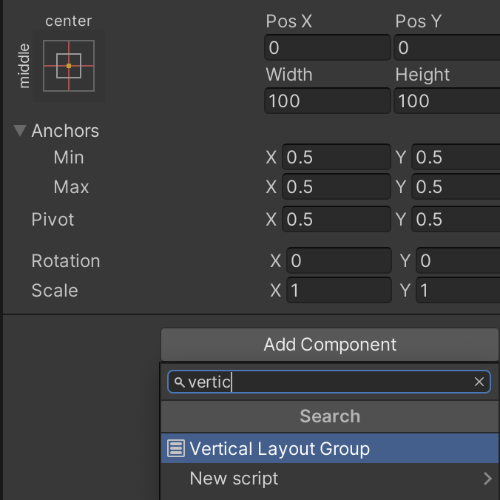The width and height of the screenshot is (500, 500).
Task: Edit the Width field
Action: tap(327, 101)
